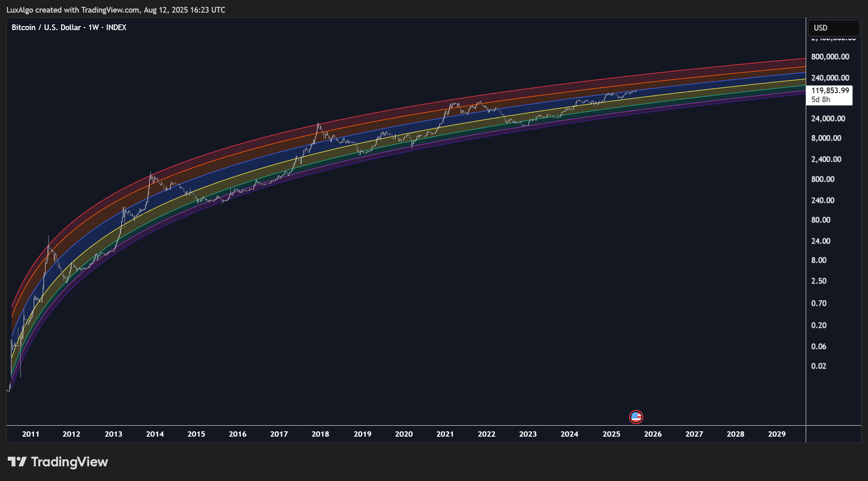Click the 2012 year label on time axis
The image size is (868, 481).
tap(71, 434)
